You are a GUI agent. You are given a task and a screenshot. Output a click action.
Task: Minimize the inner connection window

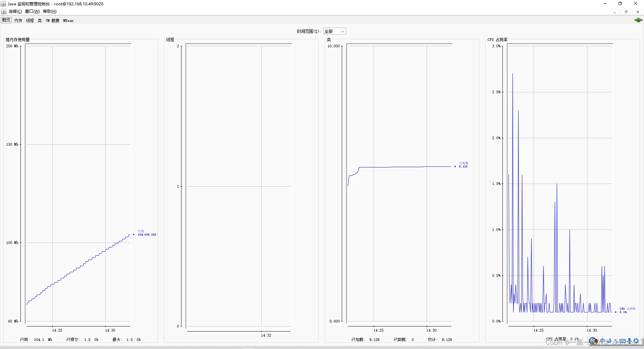tap(614, 12)
